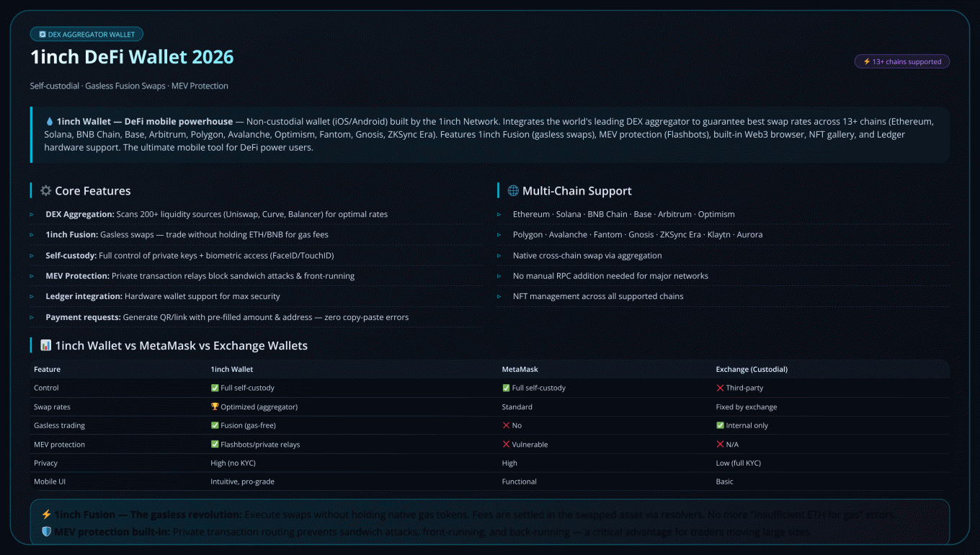This screenshot has width=980, height=555.
Task: Click the "Fixed by exchange" cell
Action: pyautogui.click(x=747, y=407)
